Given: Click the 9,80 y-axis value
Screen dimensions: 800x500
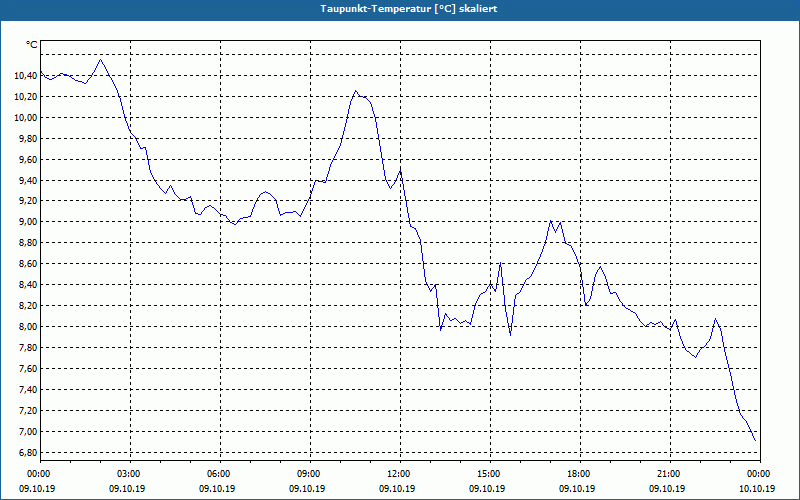Looking at the screenshot, I should click(28, 138).
